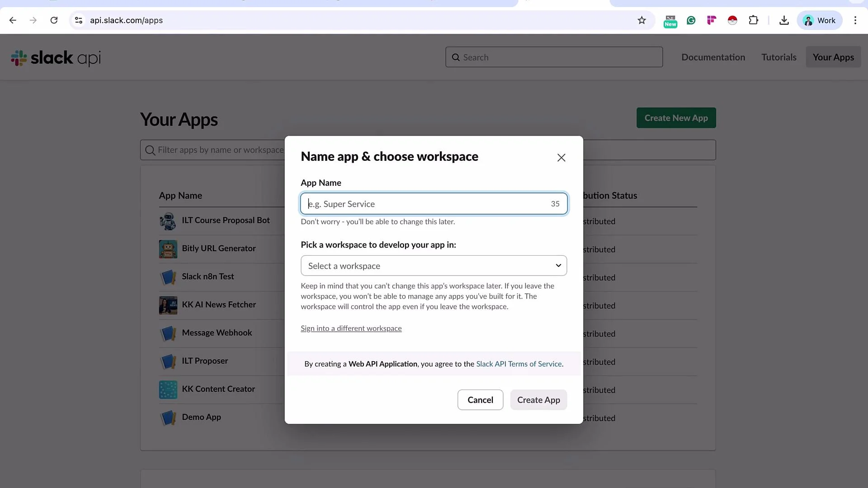868x488 pixels.
Task: Click the KK AI News Fetcher app icon
Action: [x=168, y=305]
